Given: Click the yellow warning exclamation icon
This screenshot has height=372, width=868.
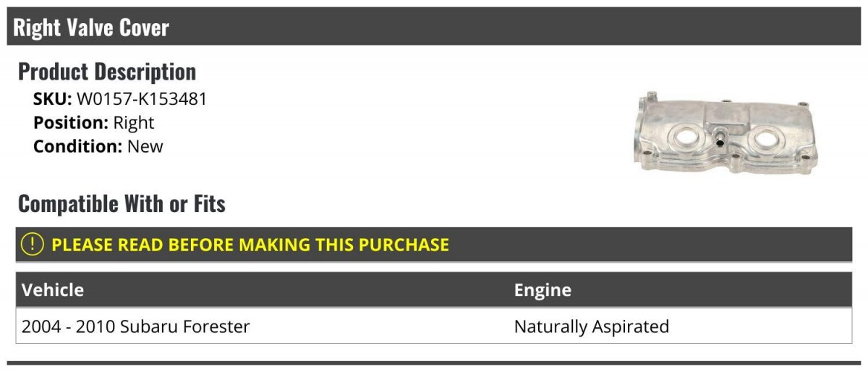Looking at the screenshot, I should [x=33, y=245].
